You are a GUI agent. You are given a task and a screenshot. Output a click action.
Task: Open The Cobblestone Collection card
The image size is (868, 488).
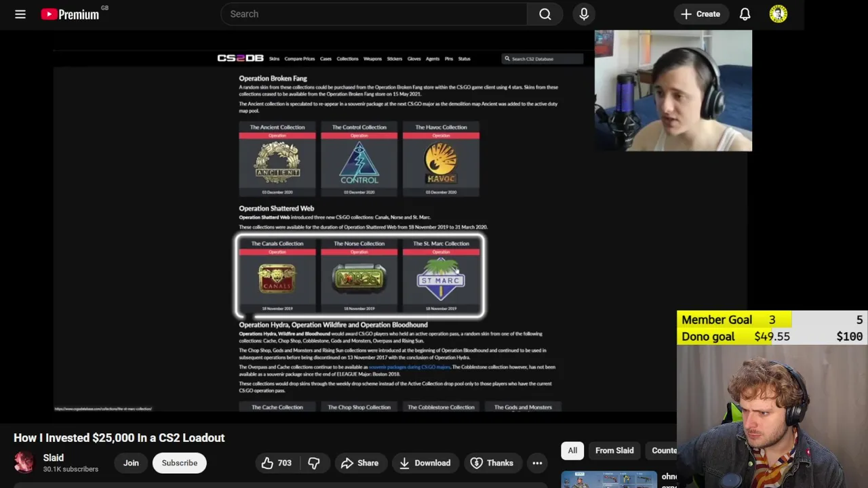point(441,407)
